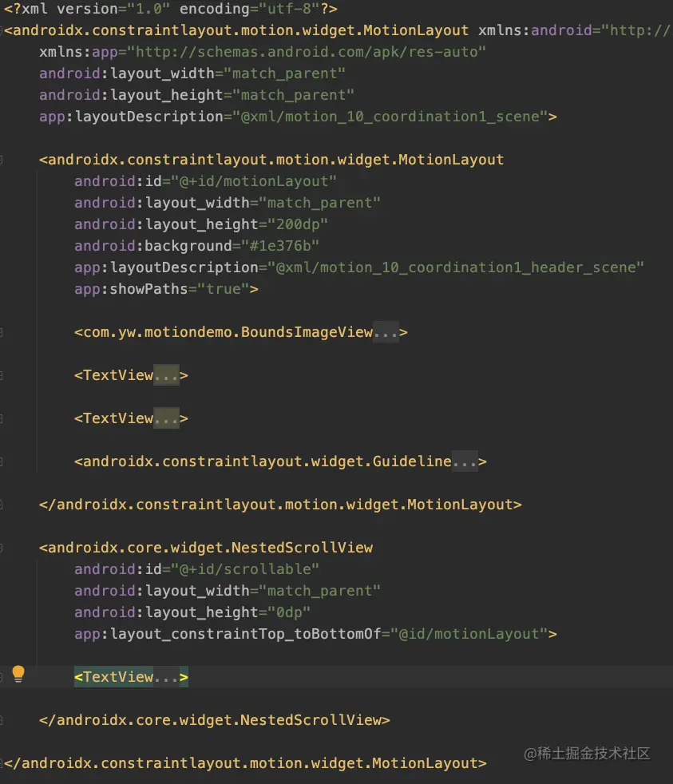The height and width of the screenshot is (784, 673).
Task: Click the "#1e376b" background color value
Action: tap(280, 246)
